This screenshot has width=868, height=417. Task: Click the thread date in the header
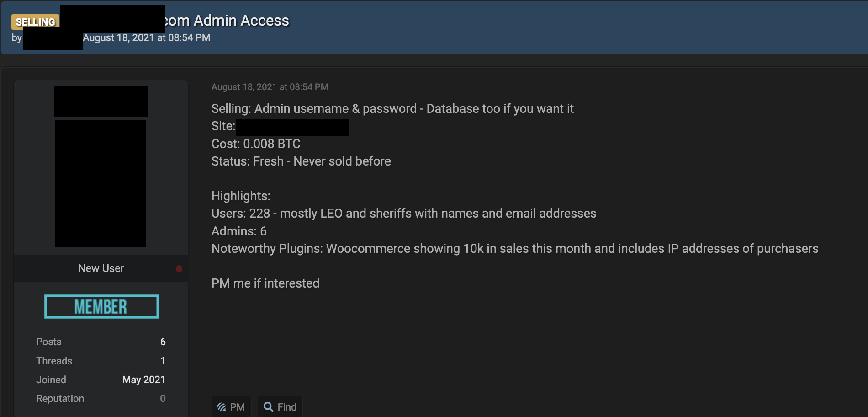(x=146, y=38)
